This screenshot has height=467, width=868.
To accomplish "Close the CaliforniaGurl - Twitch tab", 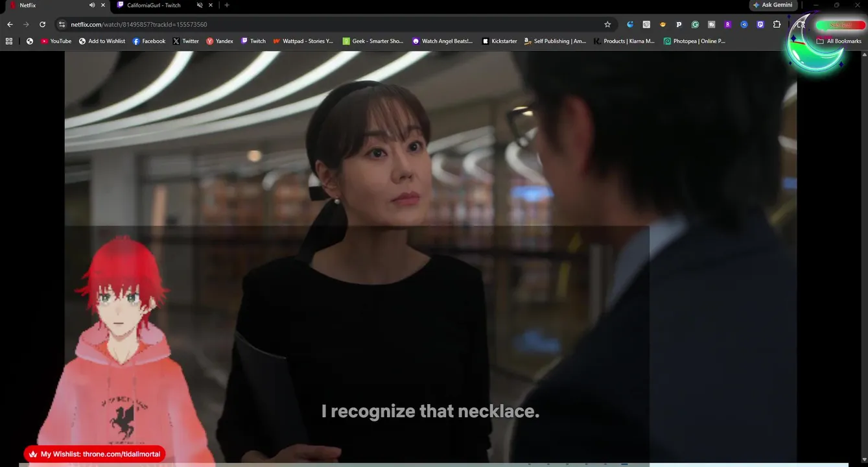I will 211,5.
